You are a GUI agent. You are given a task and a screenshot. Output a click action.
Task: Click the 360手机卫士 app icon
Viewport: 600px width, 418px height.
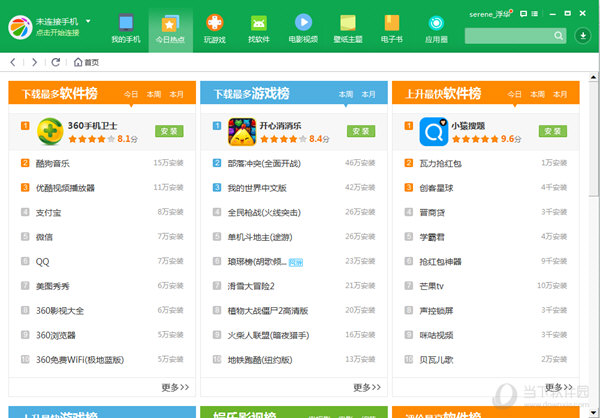point(50,132)
